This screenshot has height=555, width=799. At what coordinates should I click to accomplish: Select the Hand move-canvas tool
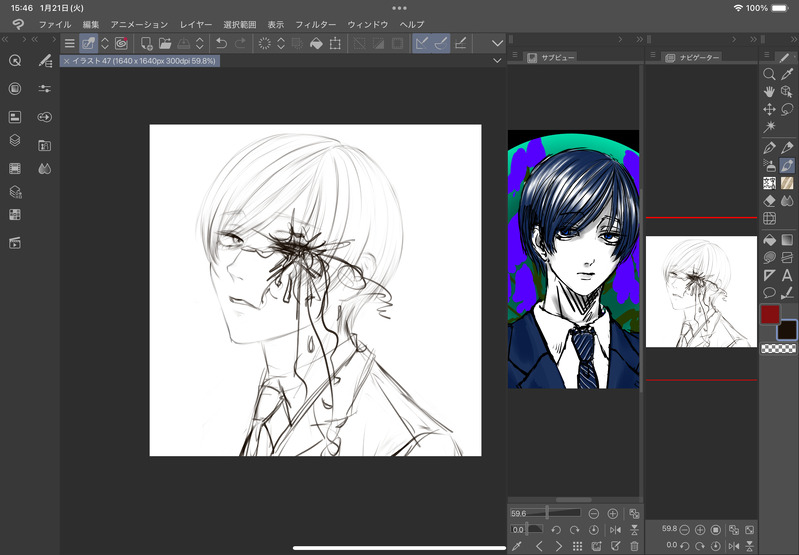(769, 92)
